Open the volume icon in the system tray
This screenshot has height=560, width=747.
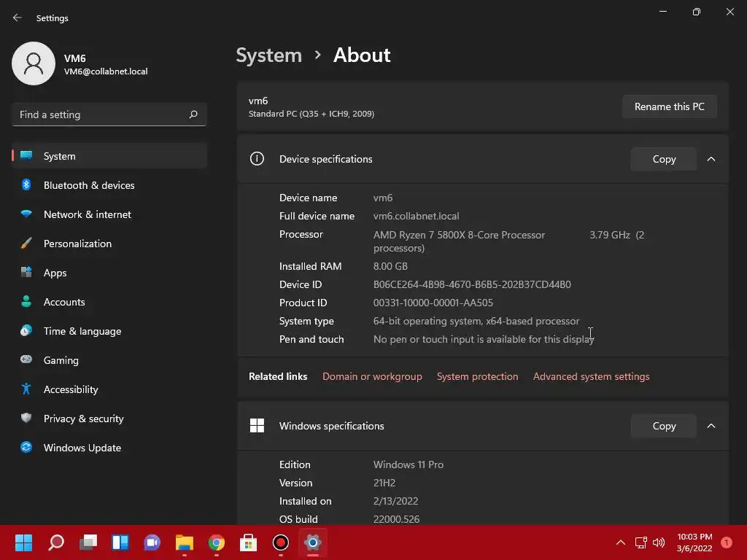coord(659,542)
